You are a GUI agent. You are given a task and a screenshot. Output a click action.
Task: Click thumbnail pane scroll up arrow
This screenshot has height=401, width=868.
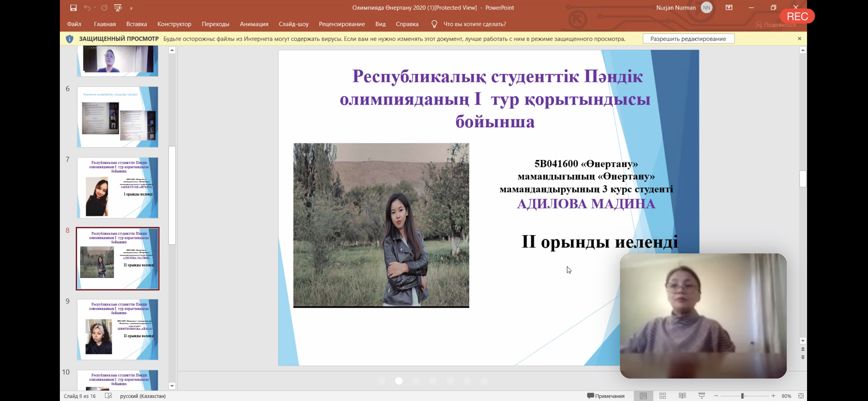(x=172, y=50)
